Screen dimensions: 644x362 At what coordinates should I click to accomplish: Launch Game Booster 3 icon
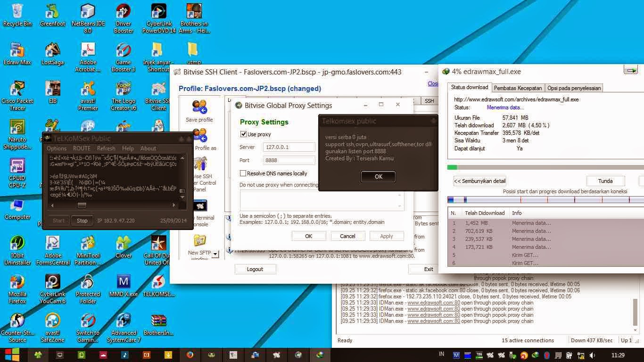pos(124,57)
